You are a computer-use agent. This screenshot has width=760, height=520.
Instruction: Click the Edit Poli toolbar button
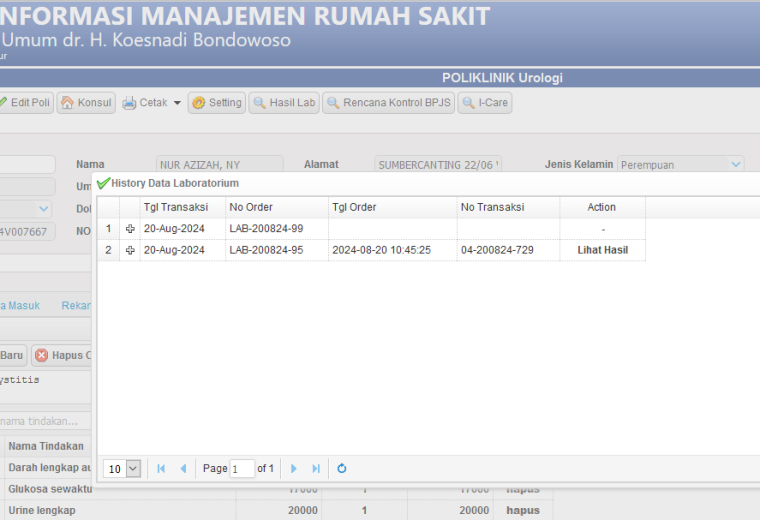[25, 103]
